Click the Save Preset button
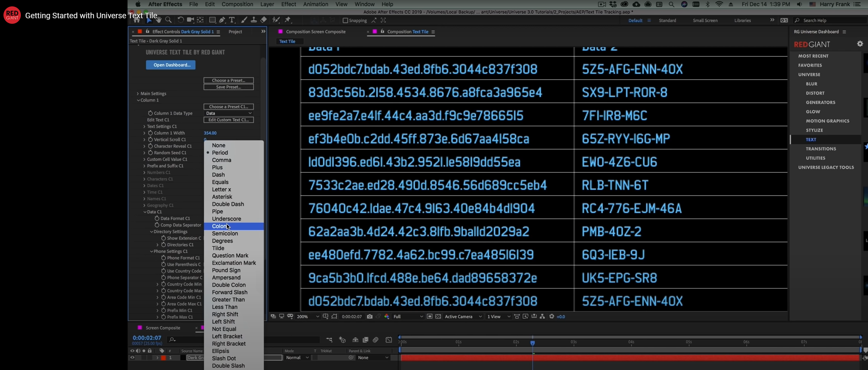The width and height of the screenshot is (868, 370). 228,87
